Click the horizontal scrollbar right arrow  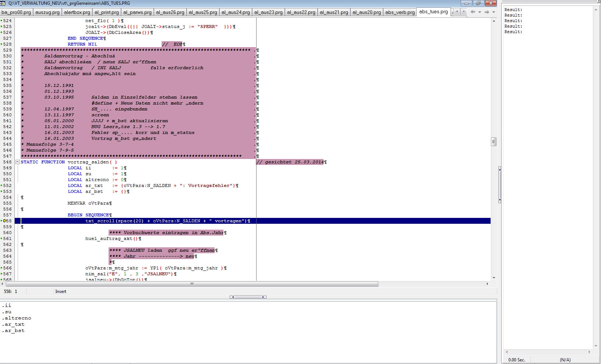[488, 284]
